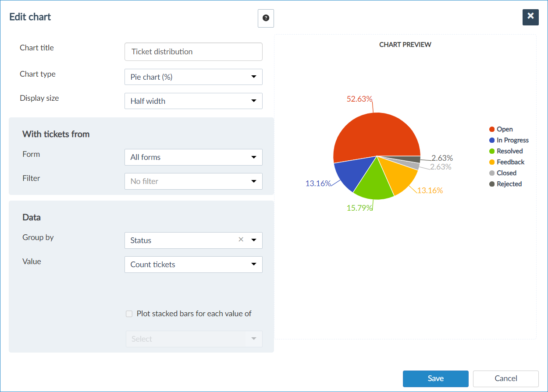The image size is (548, 392).
Task: Toggle In Progress legend entry
Action: pos(512,140)
